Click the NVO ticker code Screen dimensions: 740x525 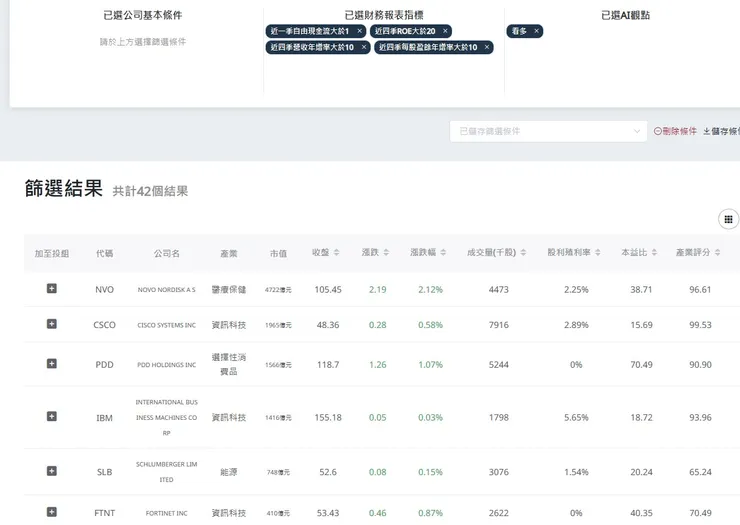(x=104, y=289)
